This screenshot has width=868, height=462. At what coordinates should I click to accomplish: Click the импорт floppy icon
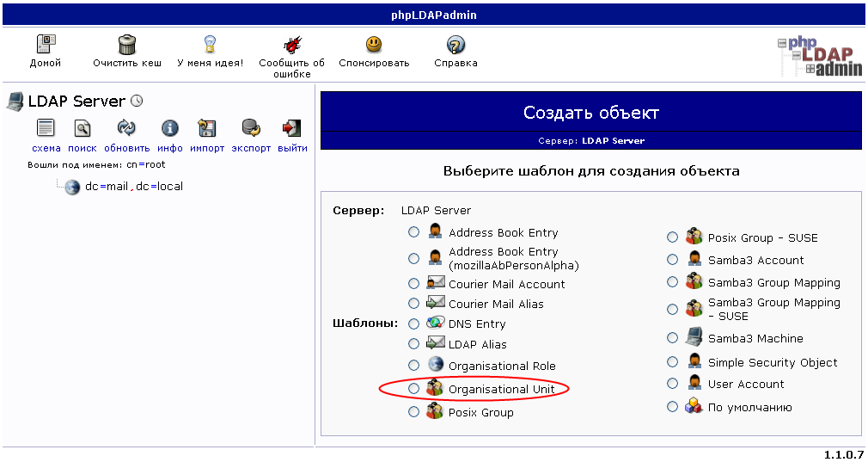207,128
